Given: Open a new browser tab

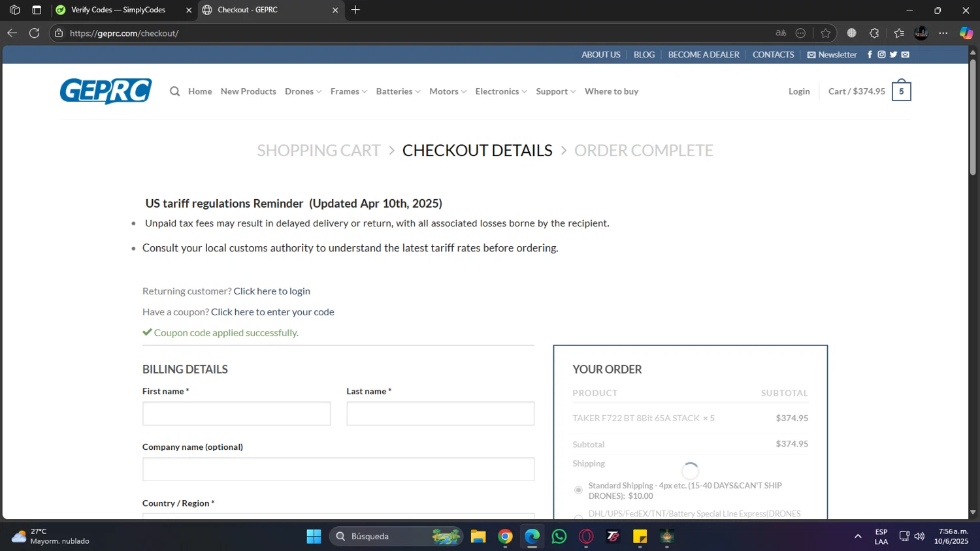Looking at the screenshot, I should (x=355, y=10).
